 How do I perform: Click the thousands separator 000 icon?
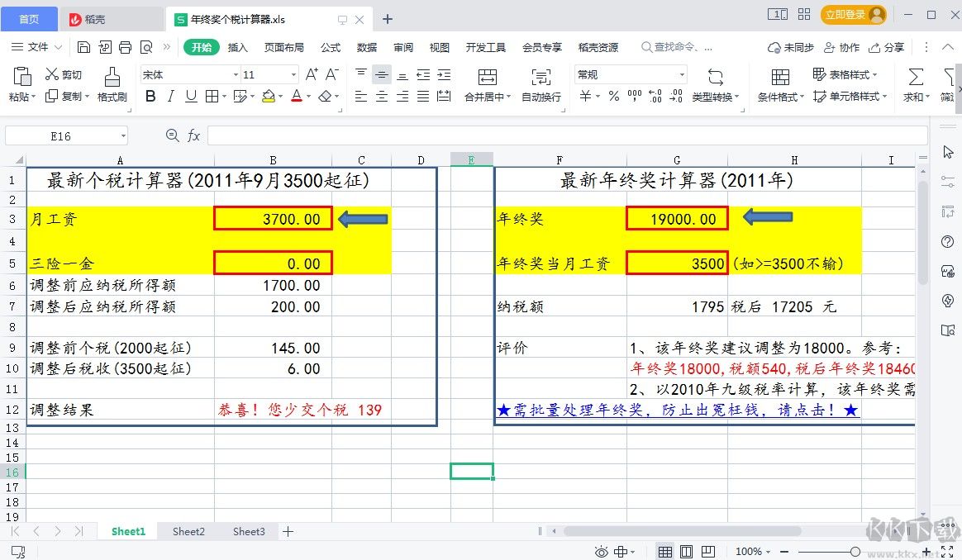[635, 96]
